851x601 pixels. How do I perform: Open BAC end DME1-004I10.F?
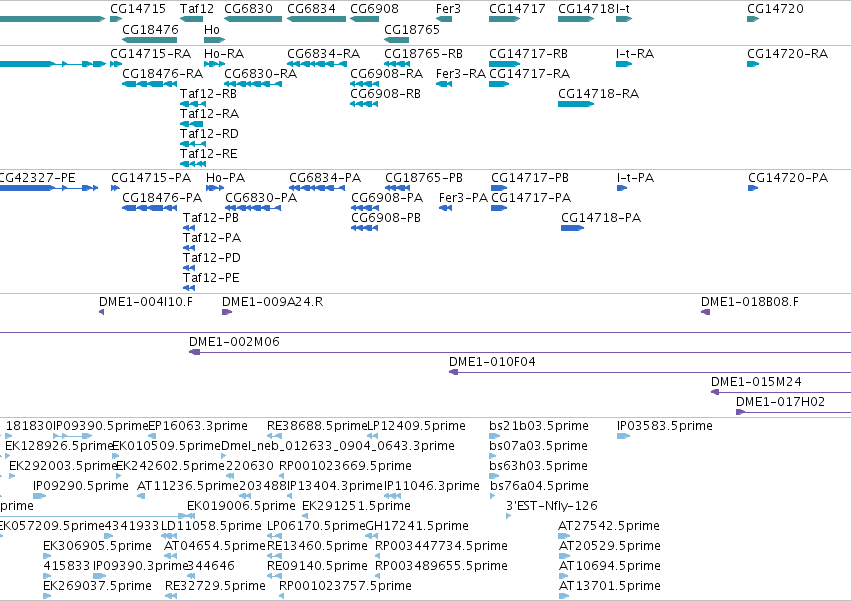pos(145,302)
